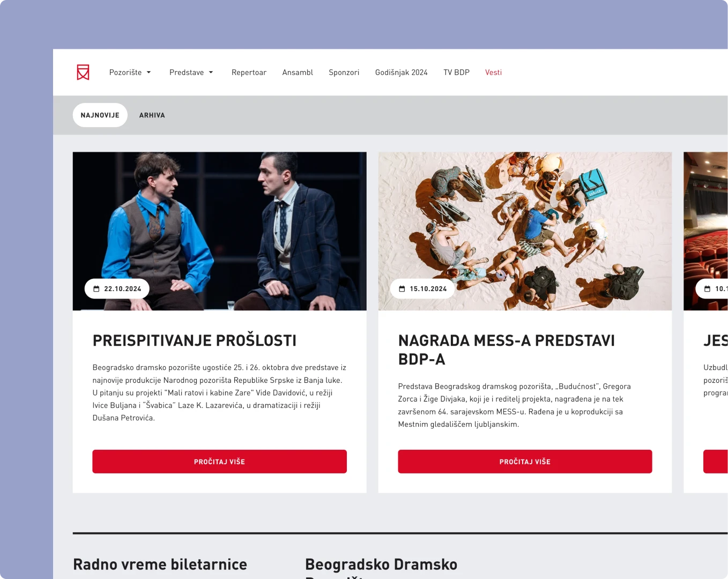Screen dimensions: 728x579
Task: Expand the Pozorište dropdown arrow
Action: pyautogui.click(x=149, y=72)
